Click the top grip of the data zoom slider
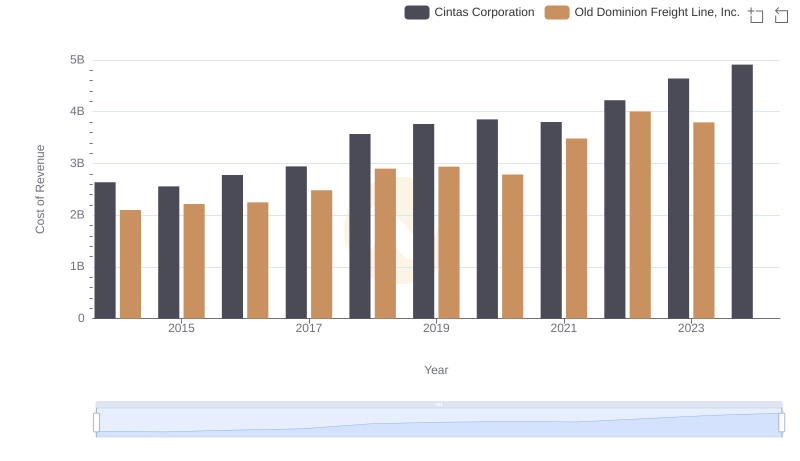Image resolution: width=800 pixels, height=461 pixels. pos(439,404)
